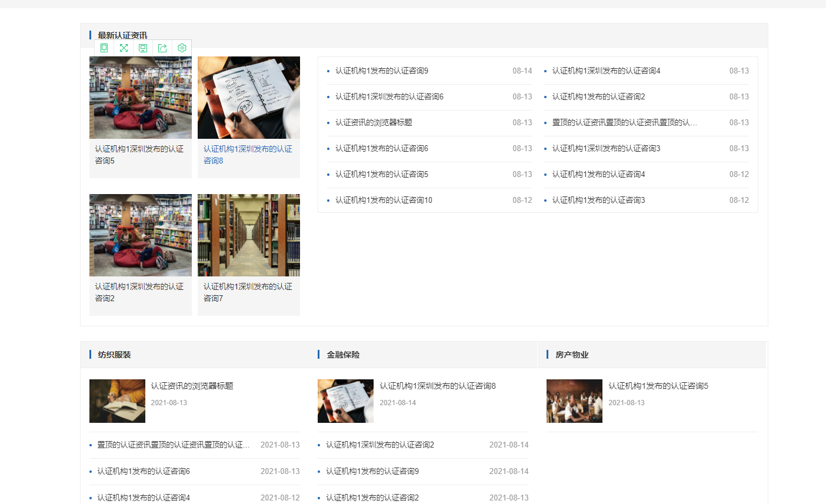Open 认证机构1深圳发布的认证咨询2 in 金融保险 list

click(380, 445)
